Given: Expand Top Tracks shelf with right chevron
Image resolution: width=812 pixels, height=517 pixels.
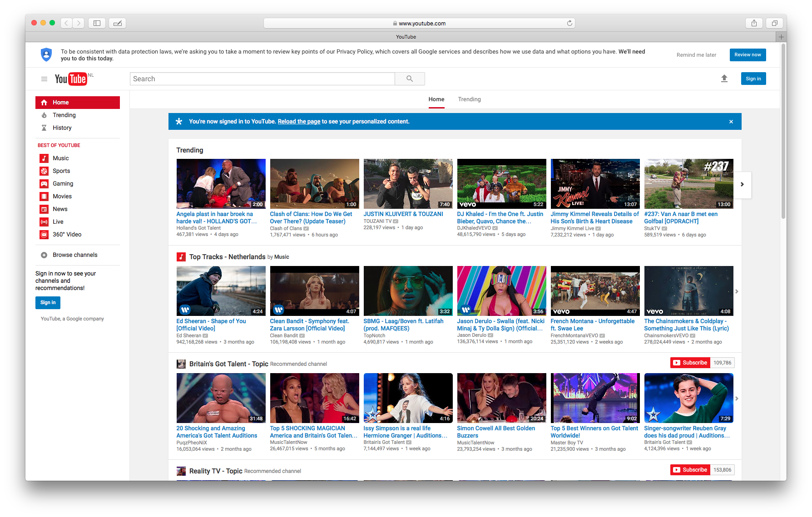Looking at the screenshot, I should click(737, 291).
